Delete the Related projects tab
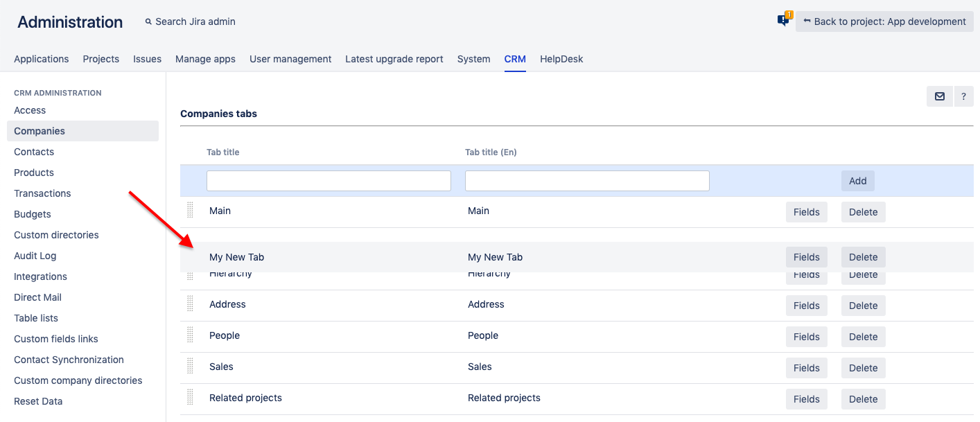Viewport: 980px width, 422px height. [863, 399]
